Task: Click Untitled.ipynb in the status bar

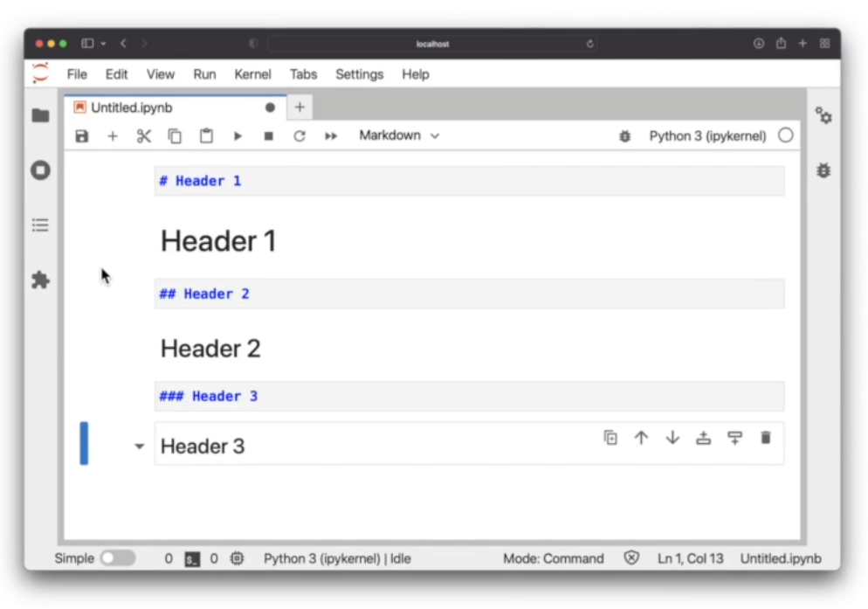Action: tap(781, 558)
